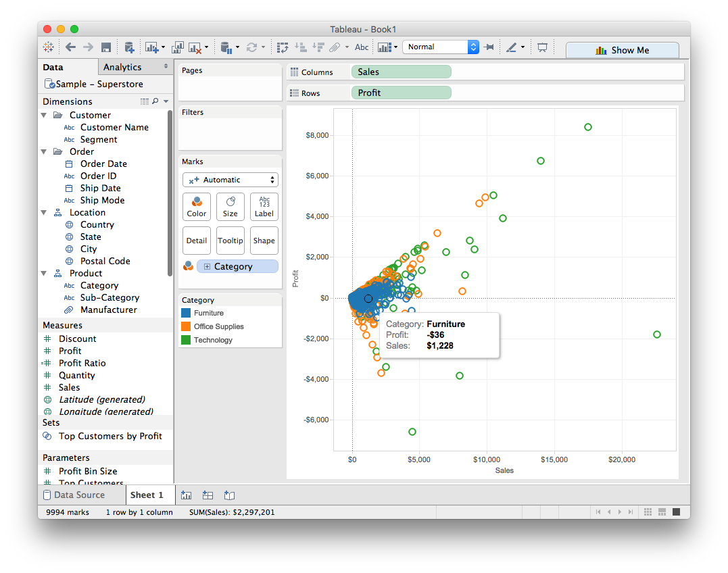Select the solid square view icon in status bar
The width and height of the screenshot is (728, 573).
[677, 512]
